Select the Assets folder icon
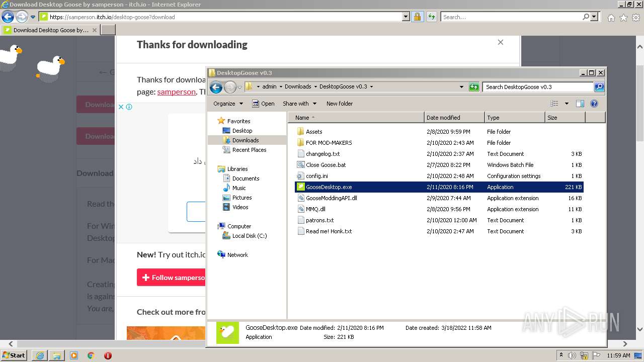644x362 pixels. click(300, 132)
